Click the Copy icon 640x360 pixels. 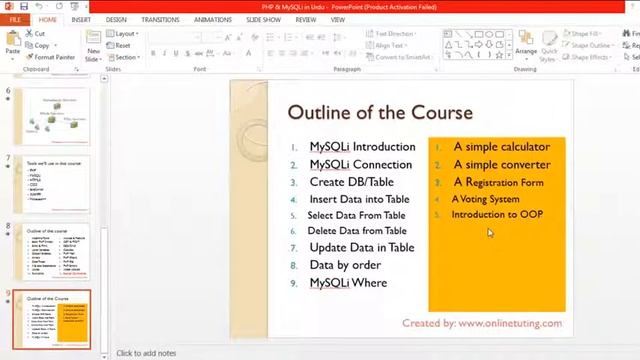point(29,45)
